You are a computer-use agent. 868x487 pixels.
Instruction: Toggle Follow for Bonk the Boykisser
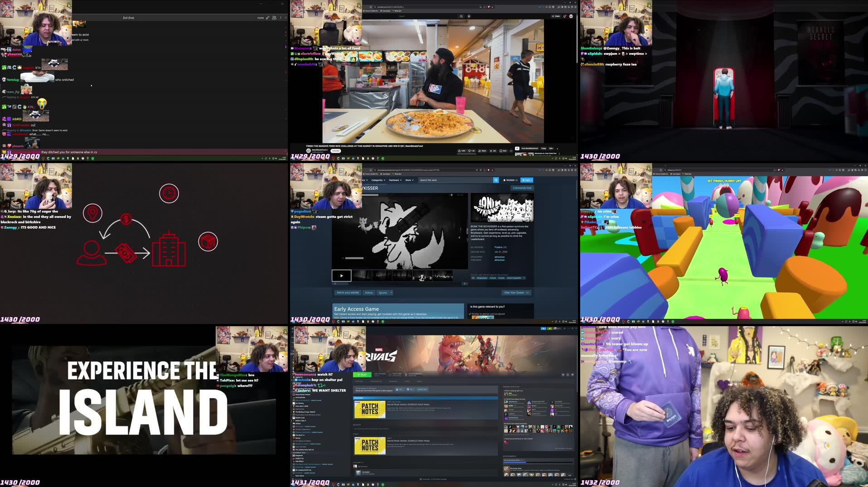[x=369, y=293]
